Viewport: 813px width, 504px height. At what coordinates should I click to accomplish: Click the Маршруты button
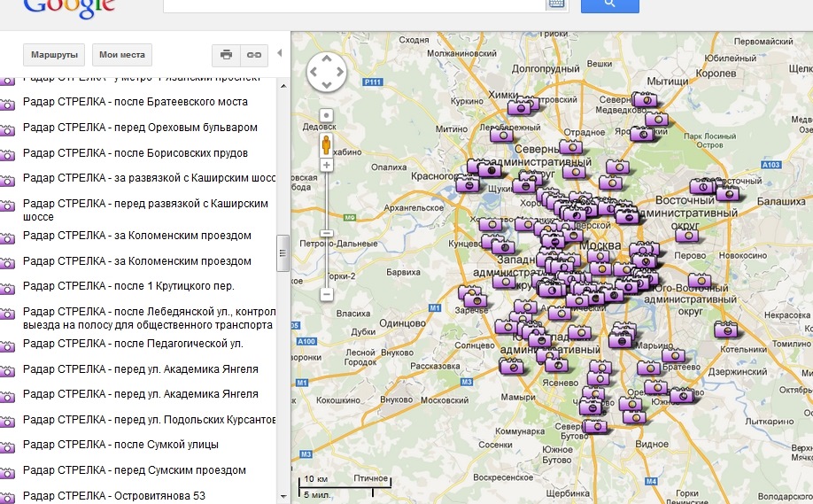[54, 55]
